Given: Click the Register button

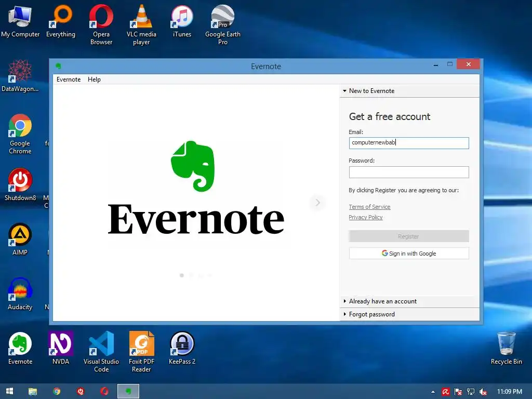Looking at the screenshot, I should click(409, 236).
